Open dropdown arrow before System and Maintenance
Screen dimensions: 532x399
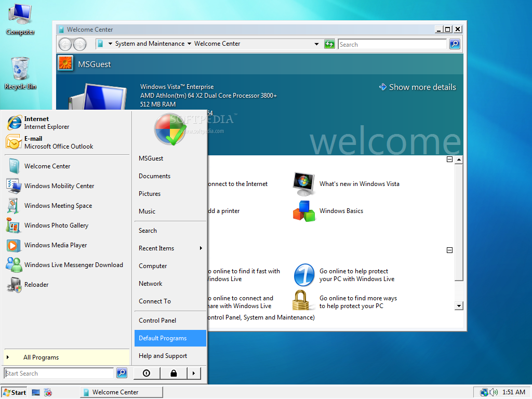click(x=110, y=44)
